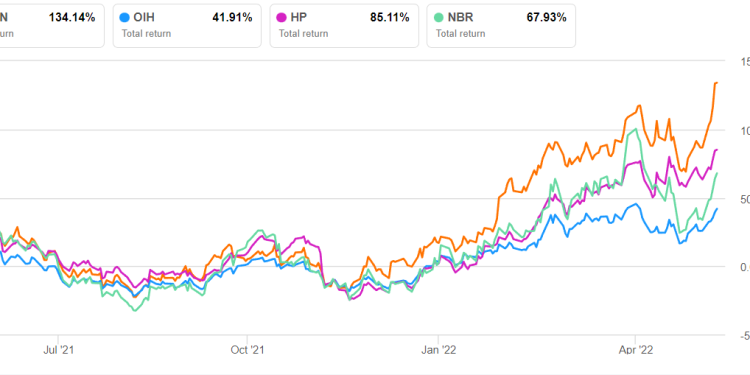Click the Oct '21 axis label
Viewport: 750px width, 375px height.
click(247, 350)
